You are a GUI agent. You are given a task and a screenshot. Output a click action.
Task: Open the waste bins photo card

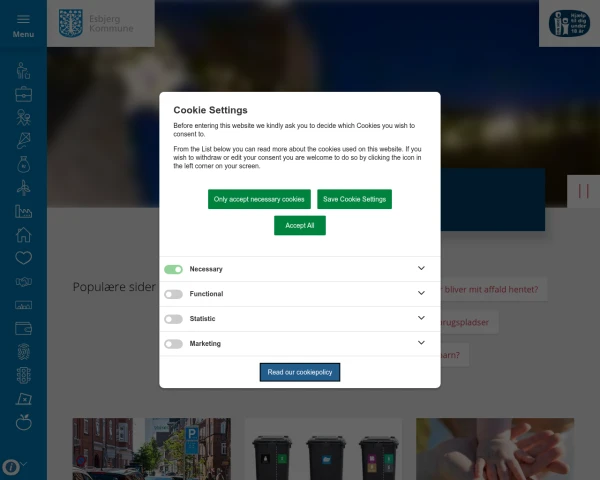click(323, 449)
